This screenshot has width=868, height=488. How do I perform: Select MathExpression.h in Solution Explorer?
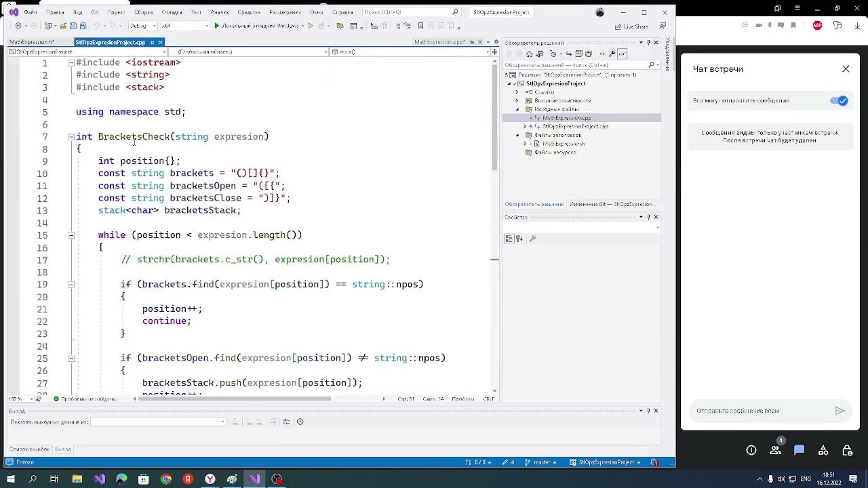coord(564,144)
